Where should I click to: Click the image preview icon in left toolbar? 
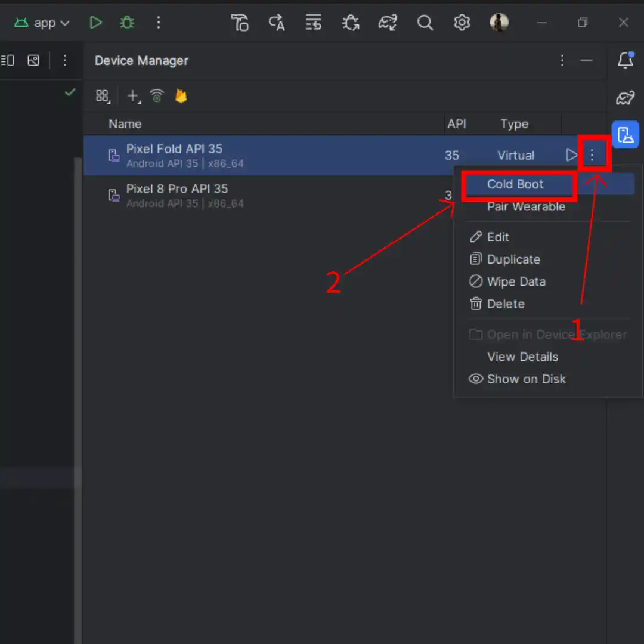coord(33,61)
